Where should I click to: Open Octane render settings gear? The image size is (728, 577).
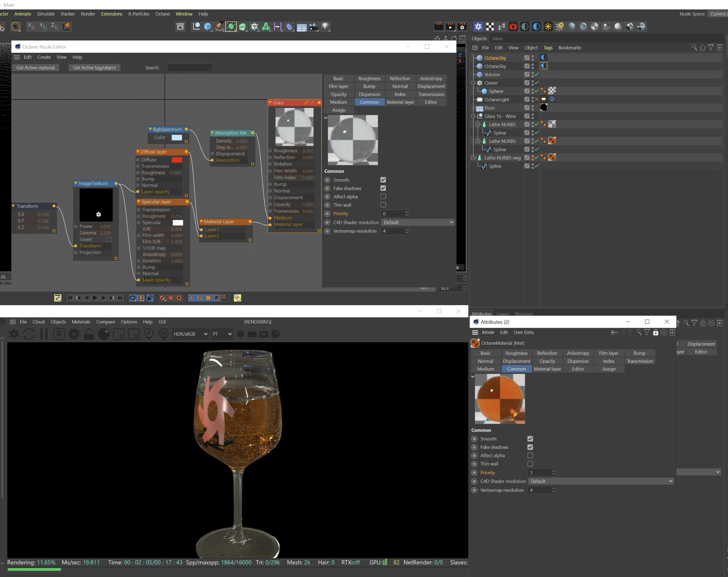[74, 334]
